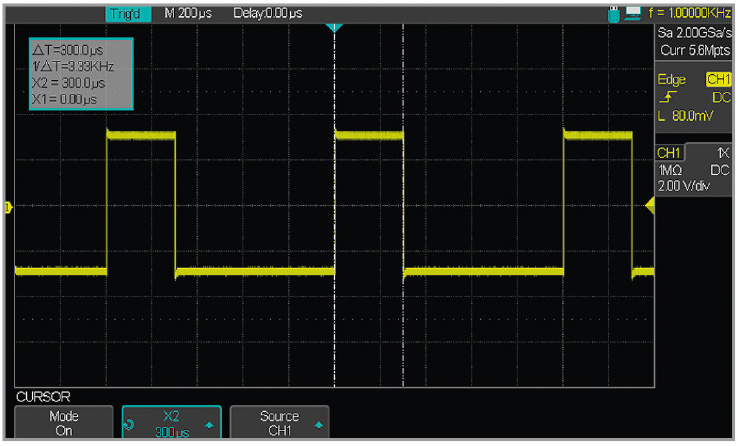Expand the Source CH1 selection arrow
The height and width of the screenshot is (446, 738).
318,424
